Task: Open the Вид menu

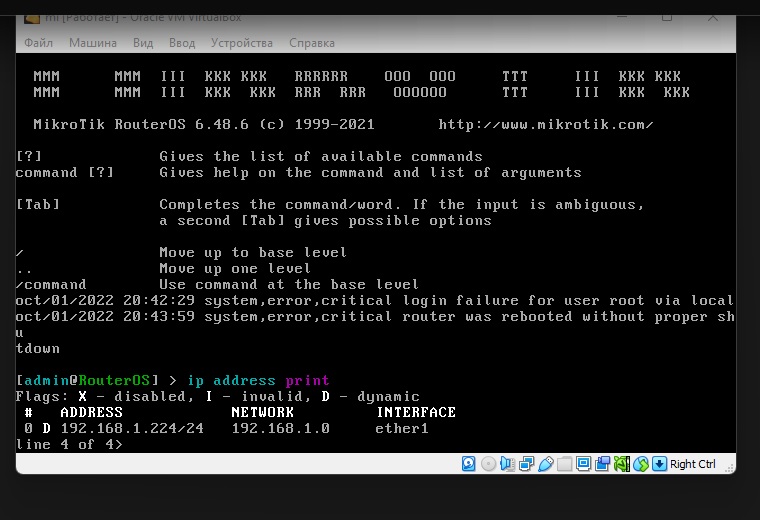Action: click(x=143, y=43)
